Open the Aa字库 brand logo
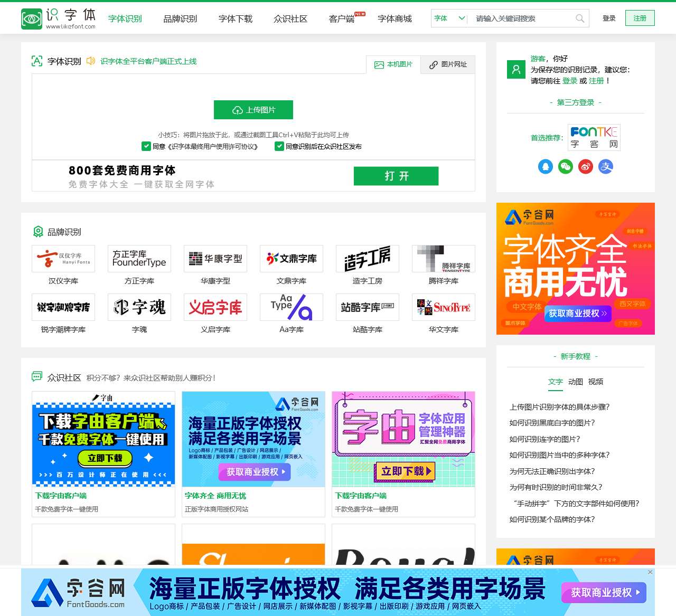 click(x=292, y=307)
